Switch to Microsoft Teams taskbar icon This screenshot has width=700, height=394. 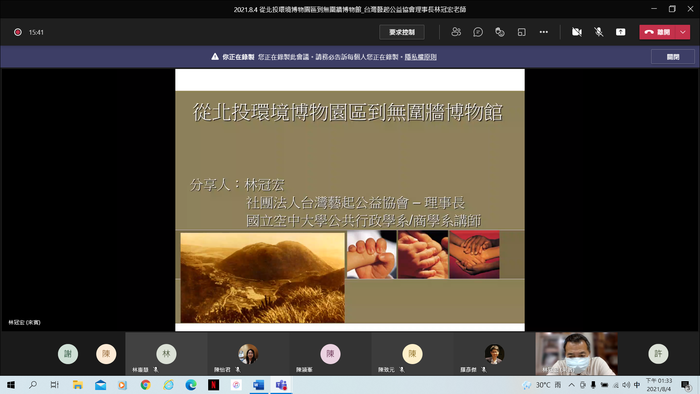(x=281, y=385)
